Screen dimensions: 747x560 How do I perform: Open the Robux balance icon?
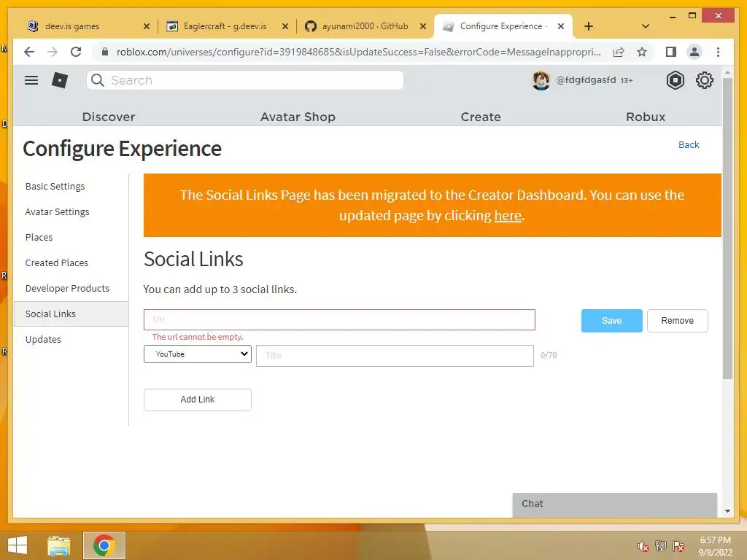coord(675,80)
